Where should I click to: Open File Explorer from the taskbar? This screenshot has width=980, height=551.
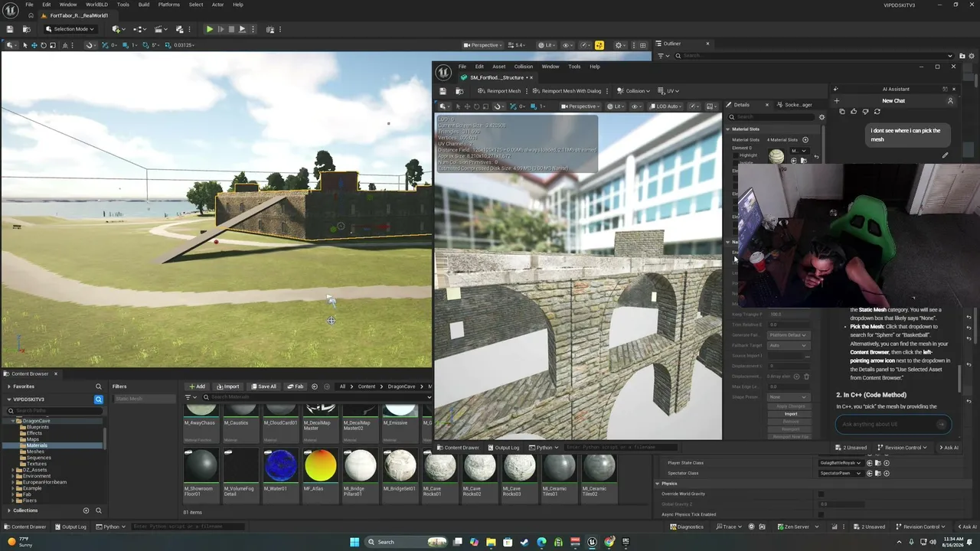click(491, 542)
